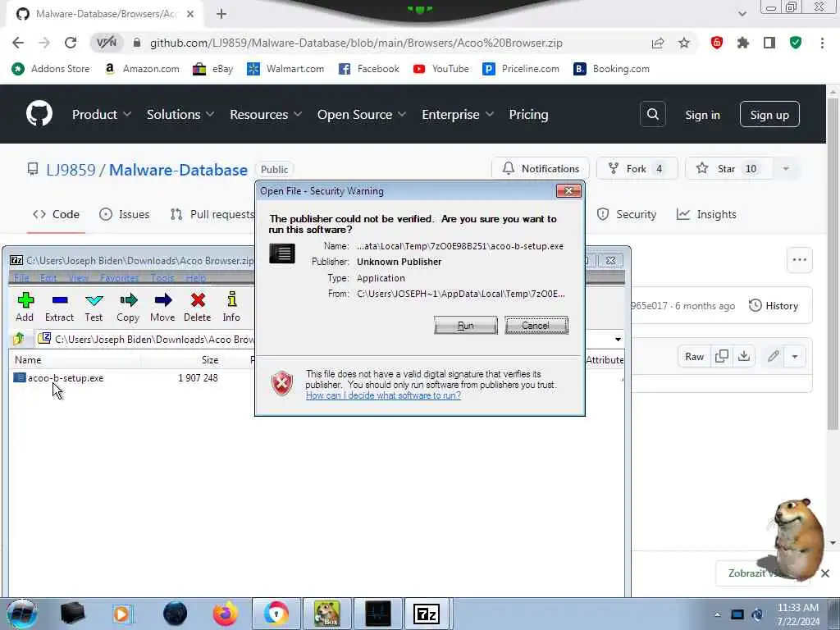840x630 pixels.
Task: Click the Sign up button on GitHub
Action: point(769,114)
